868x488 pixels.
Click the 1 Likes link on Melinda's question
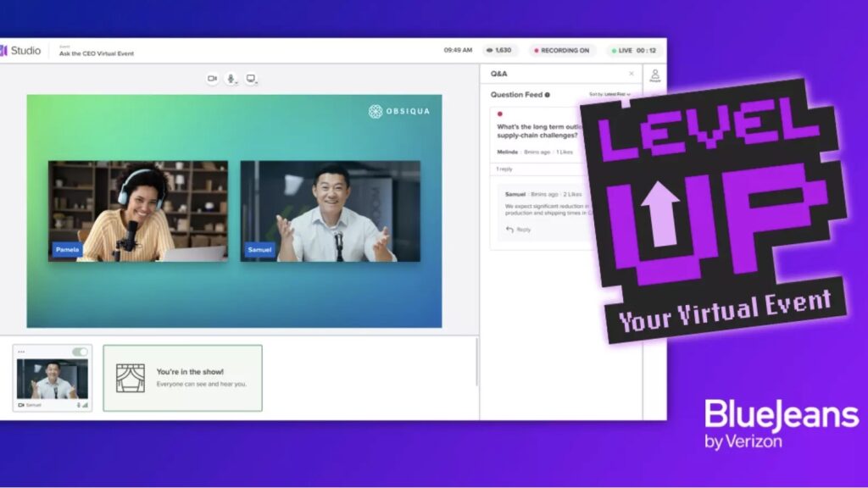pos(565,152)
